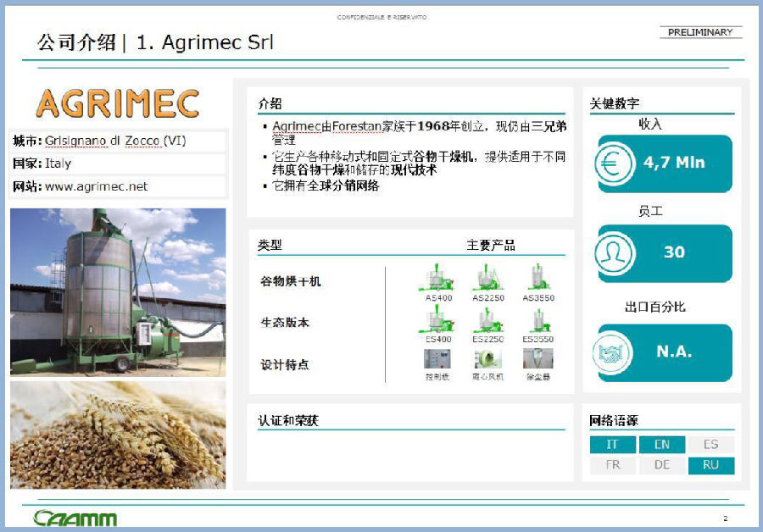Viewport: 763px width, 532px height.
Task: Click the 网络语源 section heading
Action: (614, 421)
